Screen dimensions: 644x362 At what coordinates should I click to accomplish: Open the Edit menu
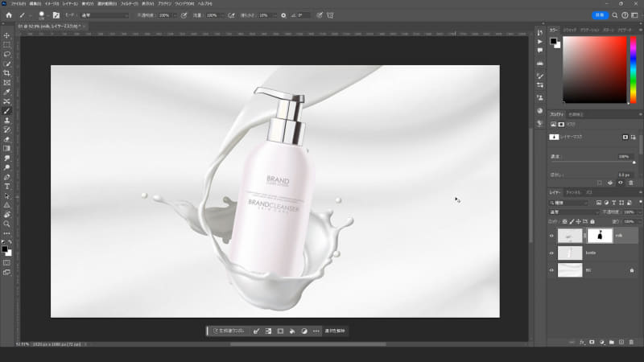35,4
